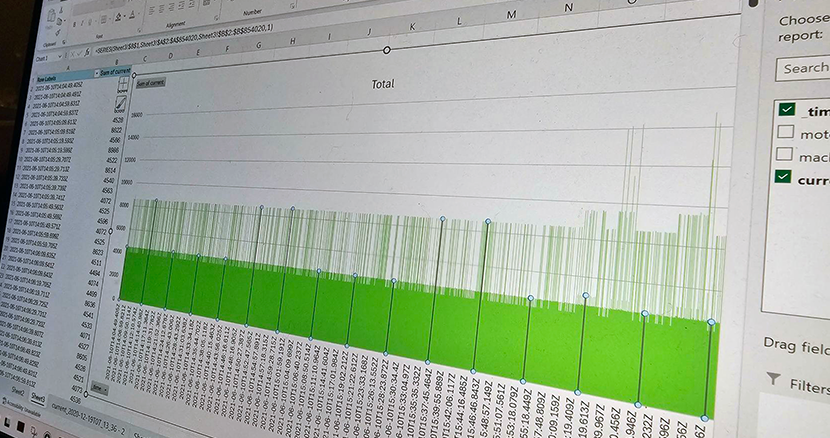This screenshot has height=438, width=830.
Task: Click the Insert Function fx icon
Action: pyautogui.click(x=87, y=59)
